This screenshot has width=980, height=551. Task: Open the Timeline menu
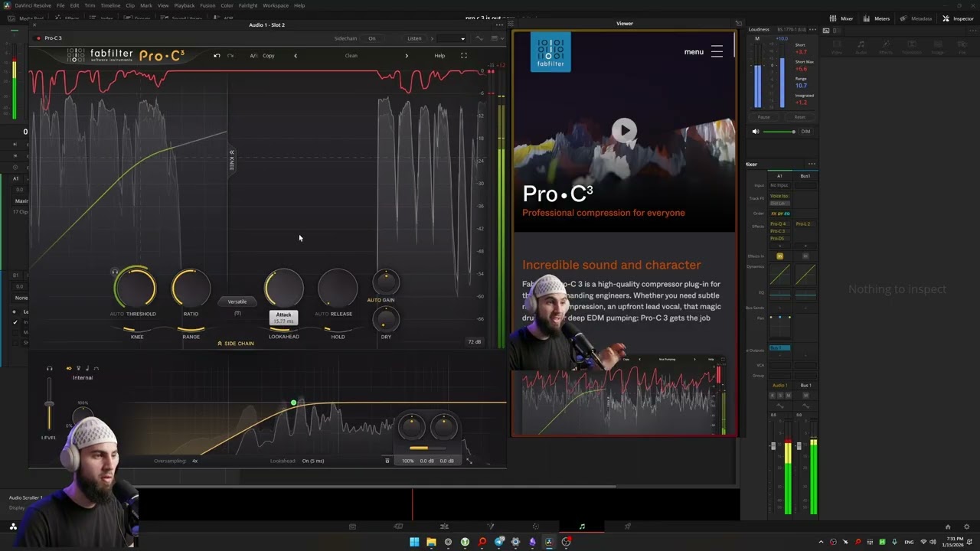coord(110,5)
